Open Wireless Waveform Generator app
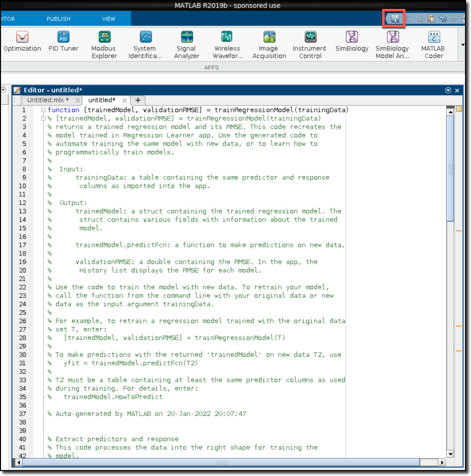Viewport: 471px width, 476px height. (228, 45)
